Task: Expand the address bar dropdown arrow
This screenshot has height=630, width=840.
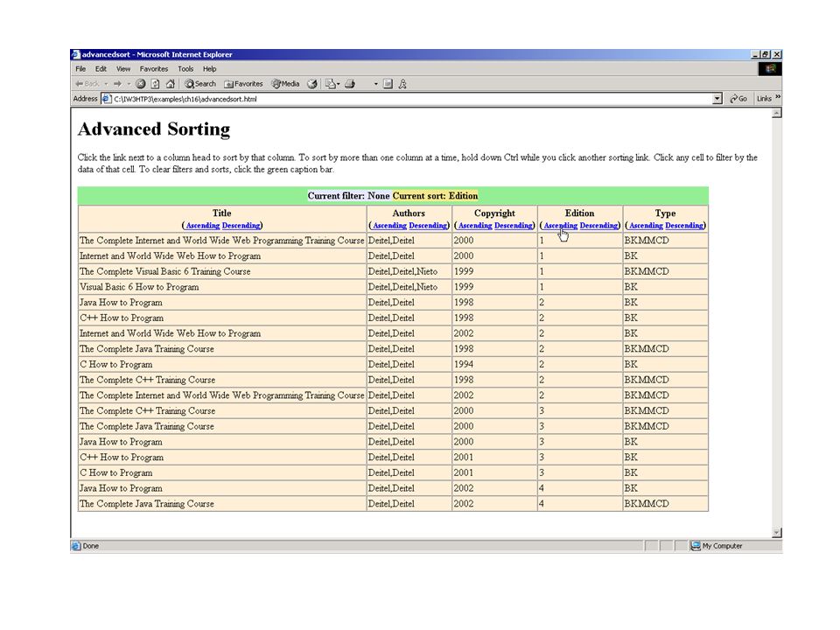Action: 717,99
